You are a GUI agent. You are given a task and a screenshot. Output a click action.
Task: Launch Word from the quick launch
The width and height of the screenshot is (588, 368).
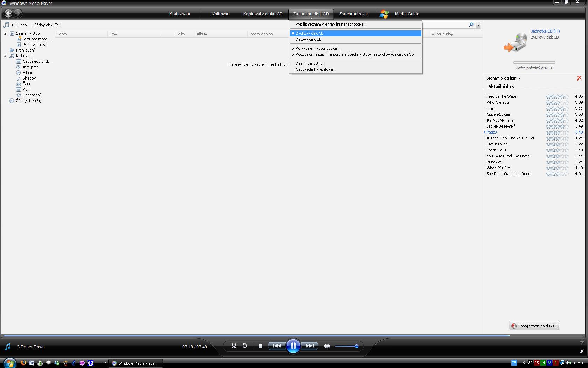31,363
